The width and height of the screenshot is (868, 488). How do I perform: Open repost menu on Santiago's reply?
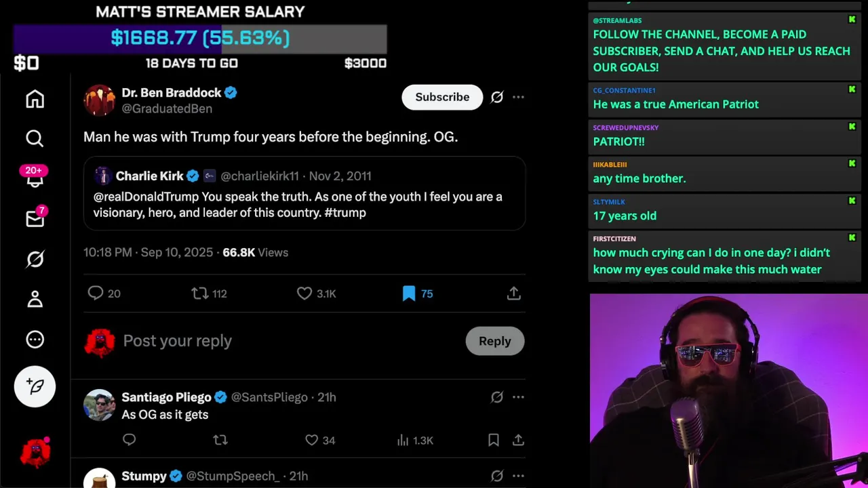pyautogui.click(x=220, y=441)
